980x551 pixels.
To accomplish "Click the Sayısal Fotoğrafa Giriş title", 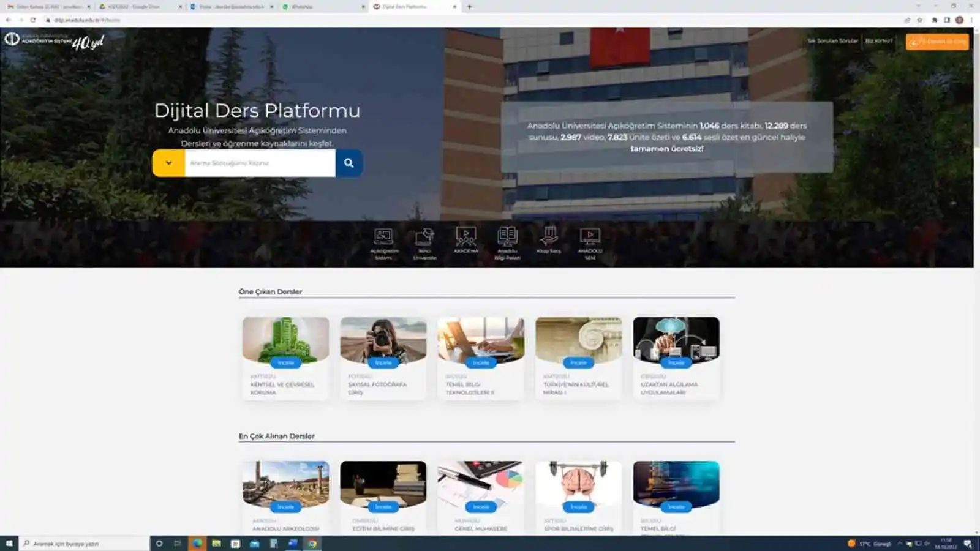I will pos(377,388).
